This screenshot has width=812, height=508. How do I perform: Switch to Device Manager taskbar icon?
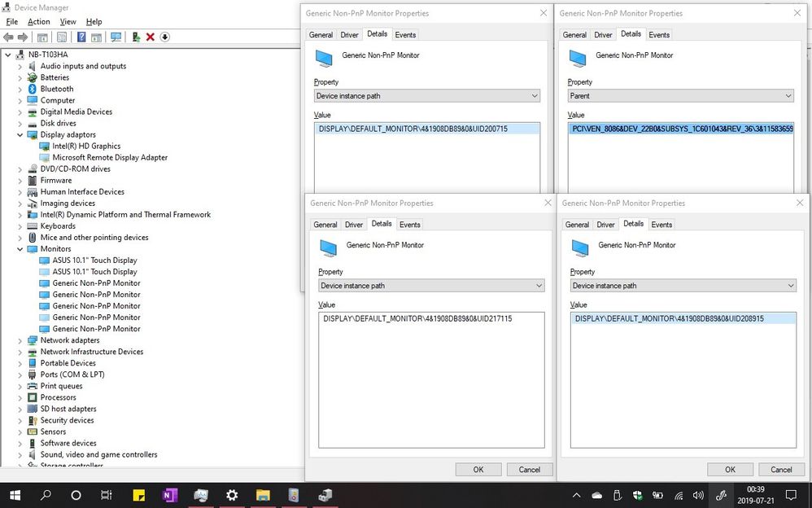(x=325, y=495)
